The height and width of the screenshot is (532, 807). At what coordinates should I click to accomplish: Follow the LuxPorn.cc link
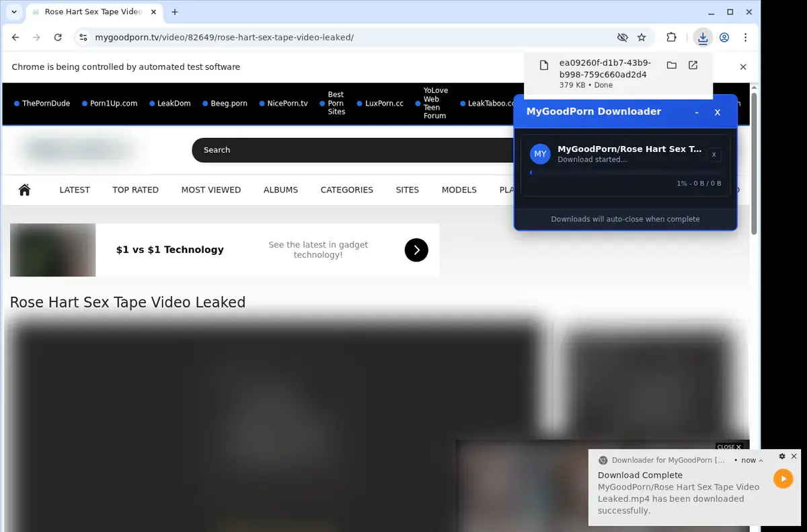click(x=385, y=104)
